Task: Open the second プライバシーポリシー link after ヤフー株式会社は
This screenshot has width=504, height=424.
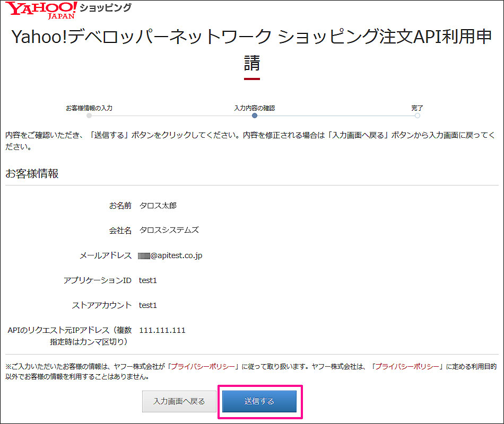Action: click(x=407, y=367)
